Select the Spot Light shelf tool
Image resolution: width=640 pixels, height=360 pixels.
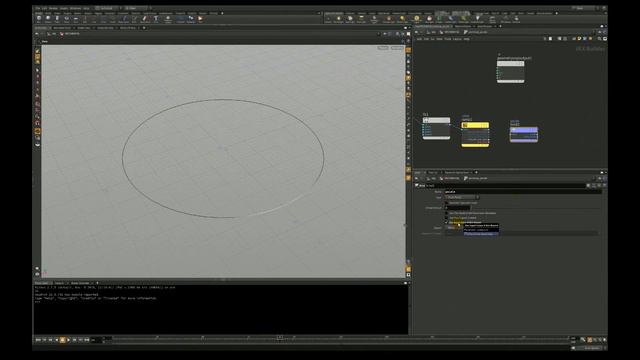click(350, 19)
